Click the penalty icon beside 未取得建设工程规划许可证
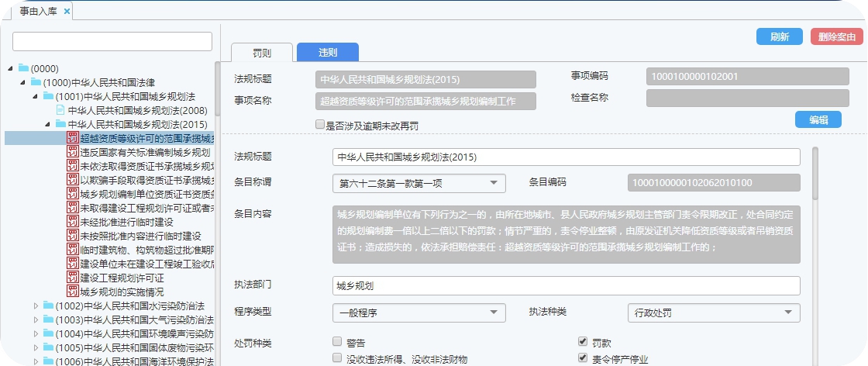The width and height of the screenshot is (868, 366). [x=73, y=208]
